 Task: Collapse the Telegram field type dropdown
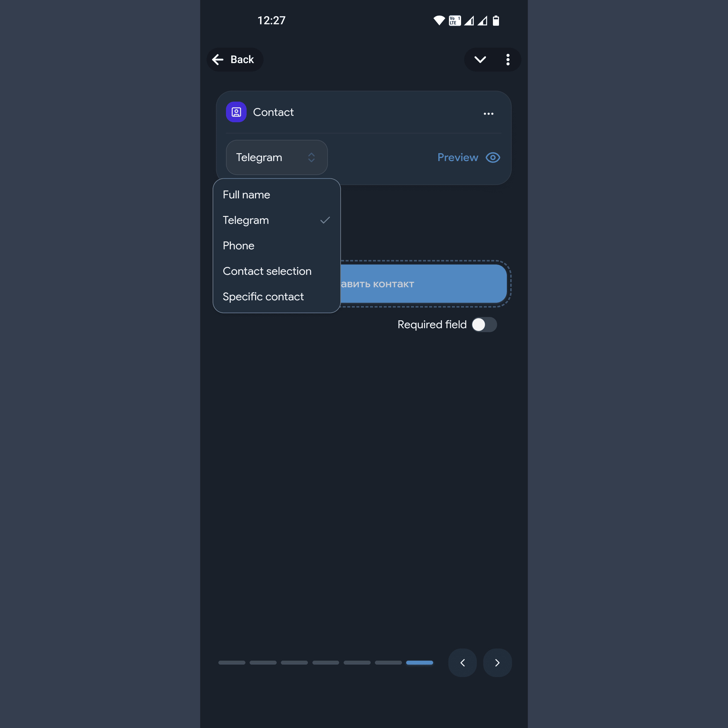[x=277, y=157]
